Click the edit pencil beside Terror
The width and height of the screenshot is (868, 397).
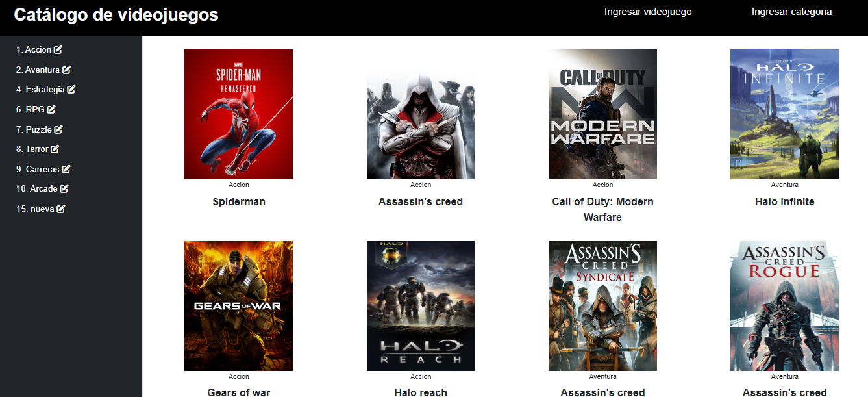(55, 149)
